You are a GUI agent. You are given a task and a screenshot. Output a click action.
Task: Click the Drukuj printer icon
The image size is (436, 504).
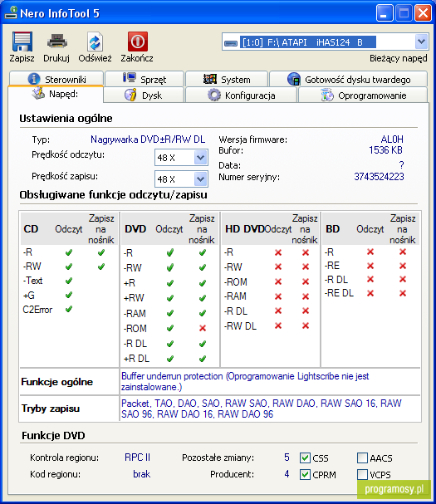tap(57, 42)
